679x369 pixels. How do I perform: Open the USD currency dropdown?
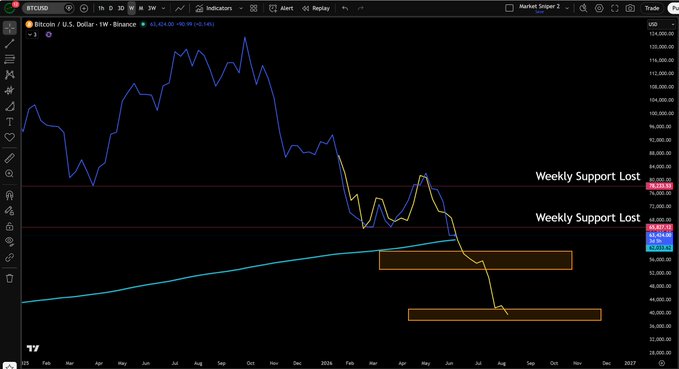(661, 24)
